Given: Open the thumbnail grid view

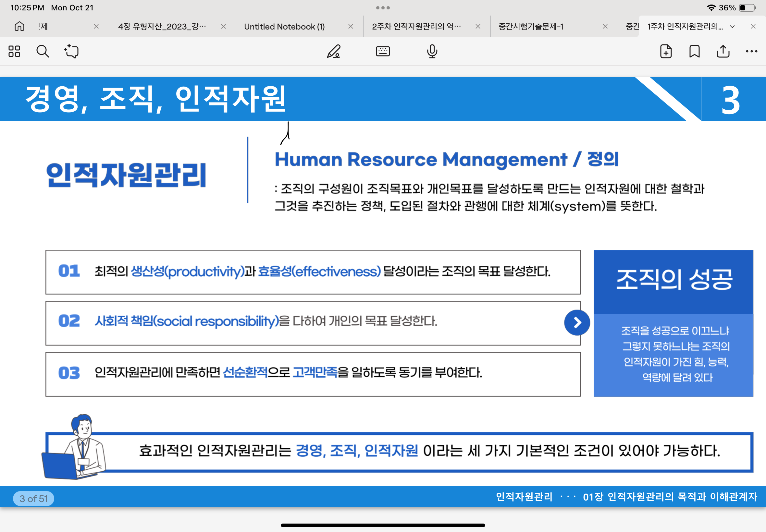Looking at the screenshot, I should click(14, 51).
